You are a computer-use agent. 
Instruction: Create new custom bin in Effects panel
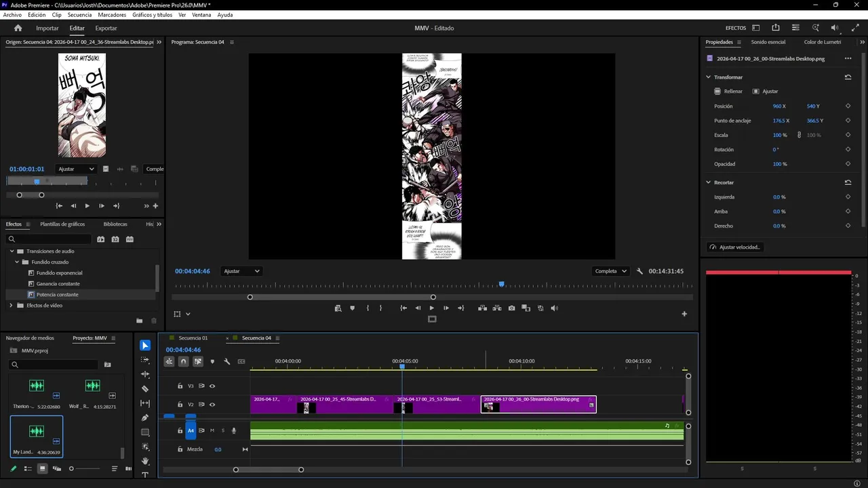click(x=139, y=321)
